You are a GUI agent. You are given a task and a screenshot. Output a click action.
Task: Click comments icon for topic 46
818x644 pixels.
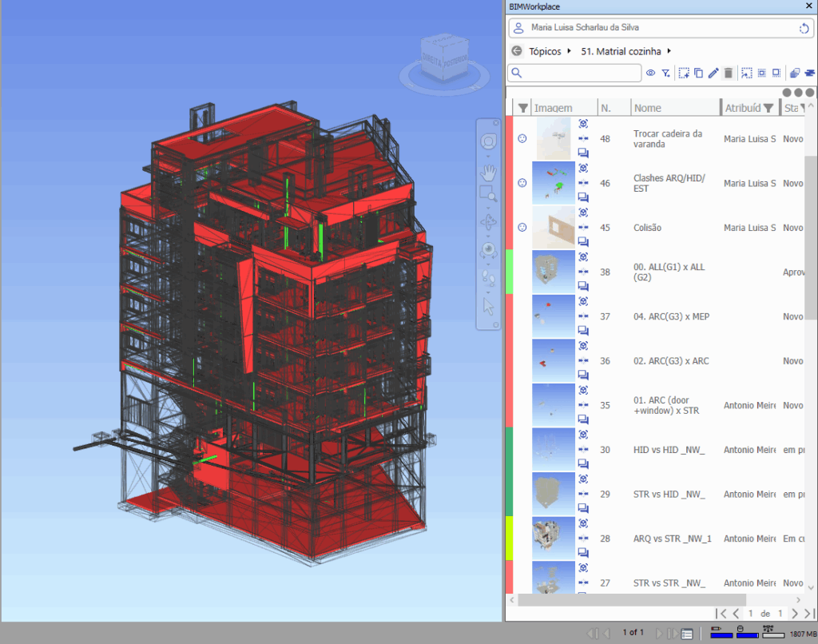tap(583, 197)
